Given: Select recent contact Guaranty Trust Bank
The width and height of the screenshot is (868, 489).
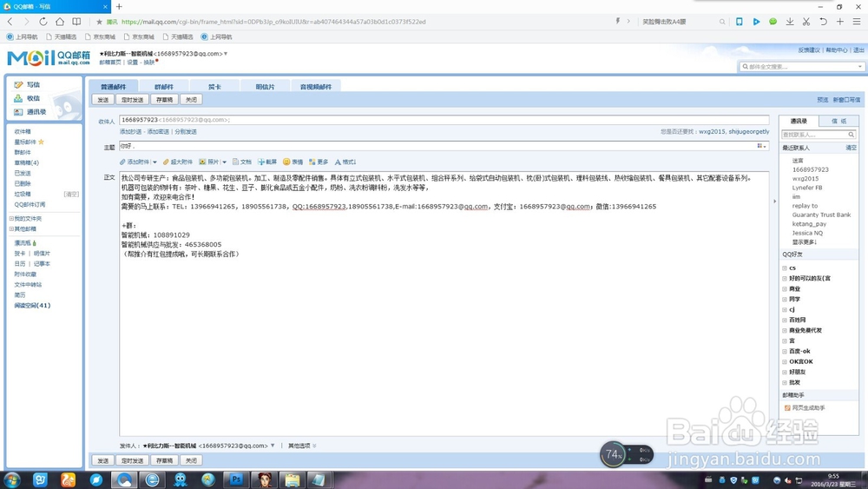Looking at the screenshot, I should (x=821, y=215).
